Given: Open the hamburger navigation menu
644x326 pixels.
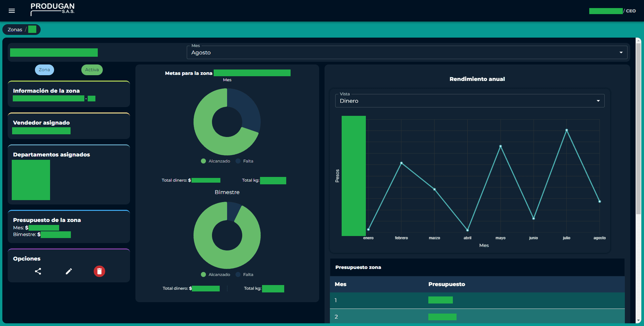Looking at the screenshot, I should [x=12, y=11].
